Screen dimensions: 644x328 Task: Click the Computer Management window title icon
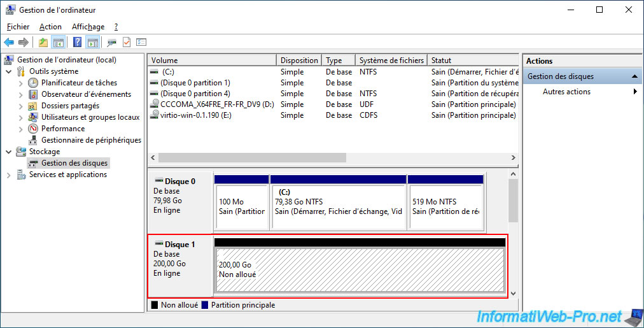[x=10, y=10]
